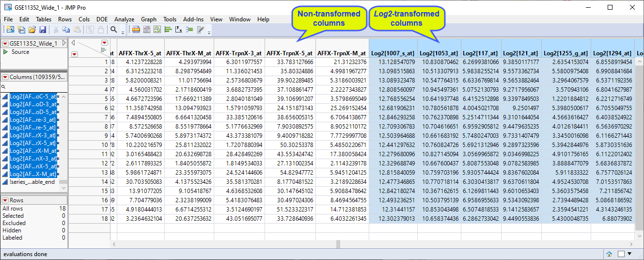The width and height of the screenshot is (644, 260).
Task: Click the columns filter search field
Action: click(34, 86)
